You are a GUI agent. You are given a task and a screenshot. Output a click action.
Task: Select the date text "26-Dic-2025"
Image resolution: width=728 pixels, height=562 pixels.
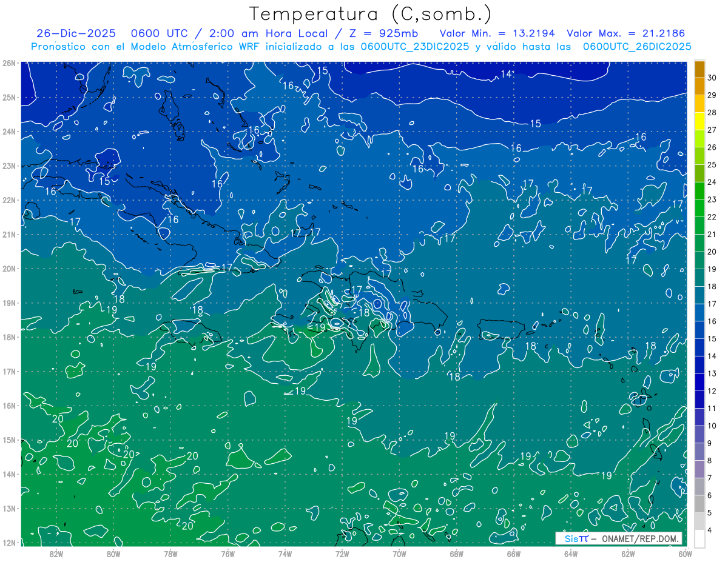pos(76,33)
